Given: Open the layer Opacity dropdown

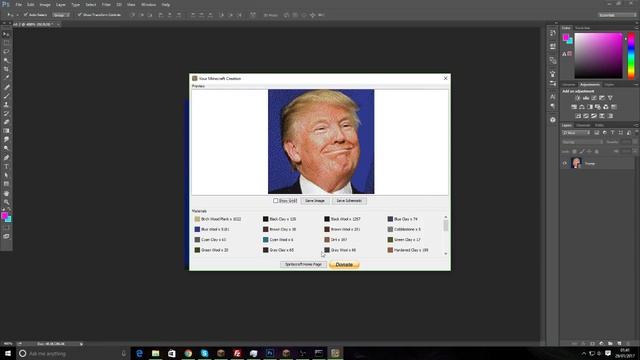Looking at the screenshot, I should click(x=635, y=142).
